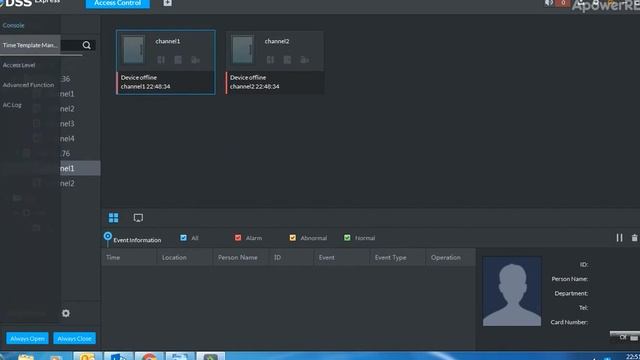Sort by the Time column header

pos(129,258)
